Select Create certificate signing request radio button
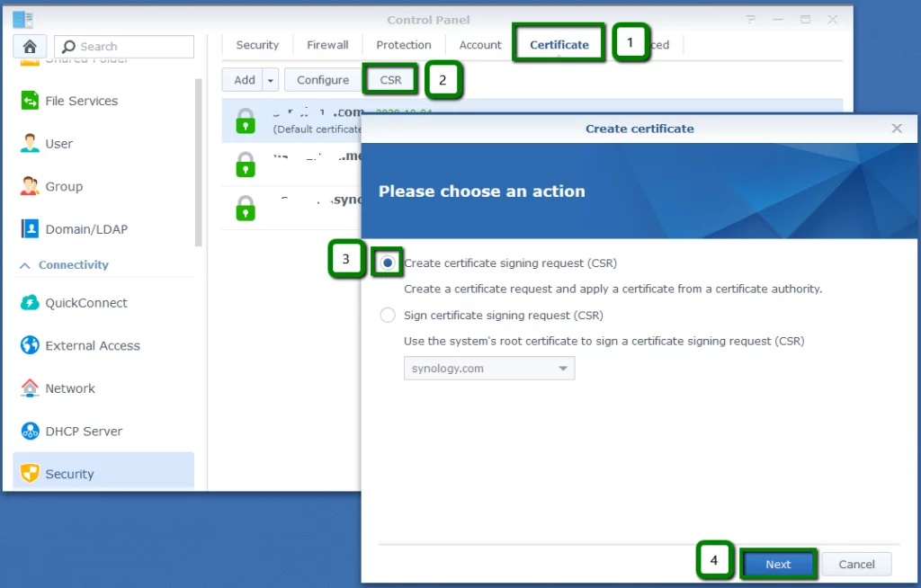Image resolution: width=921 pixels, height=588 pixels. 388,263
